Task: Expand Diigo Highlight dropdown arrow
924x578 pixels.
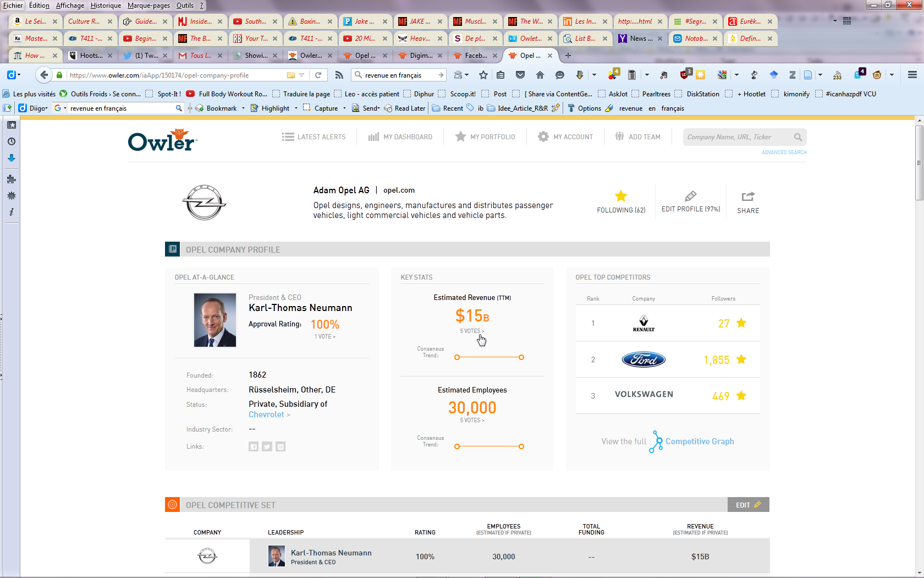Action: click(x=296, y=108)
